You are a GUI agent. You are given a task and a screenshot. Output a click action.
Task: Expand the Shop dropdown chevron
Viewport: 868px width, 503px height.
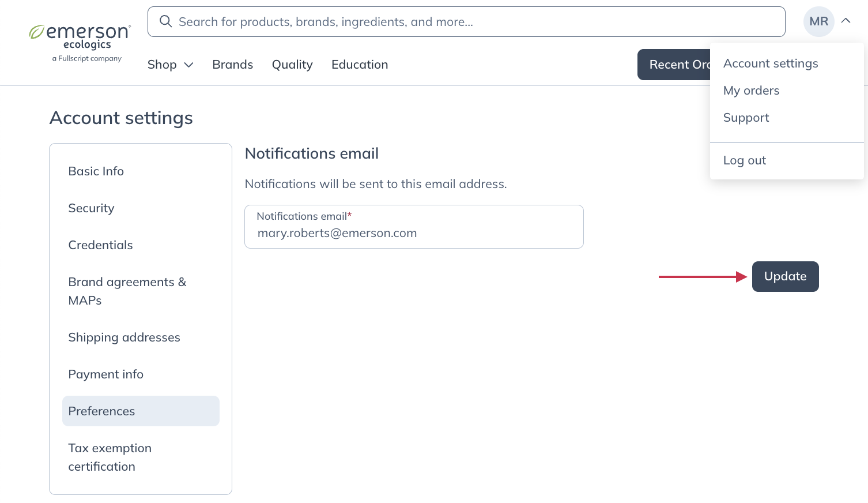188,65
